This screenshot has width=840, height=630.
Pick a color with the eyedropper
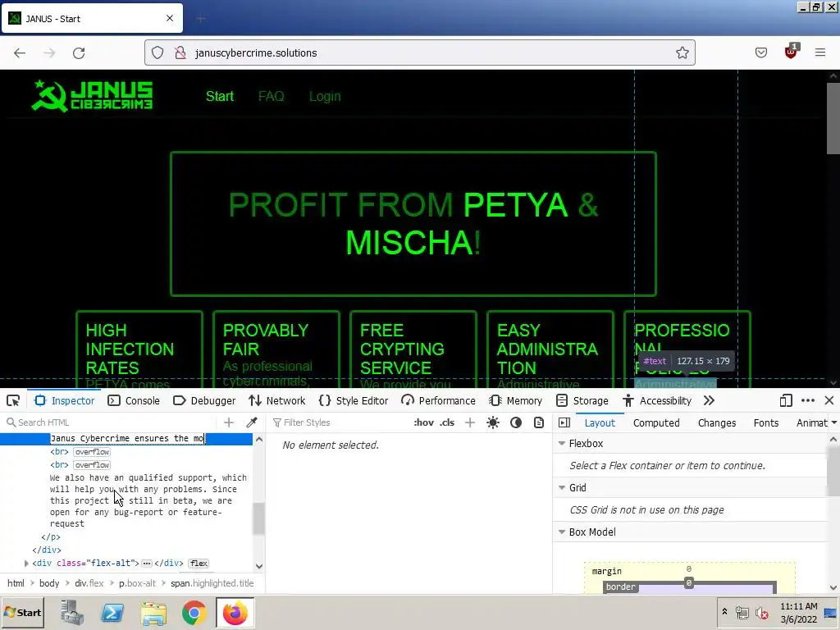coord(252,422)
